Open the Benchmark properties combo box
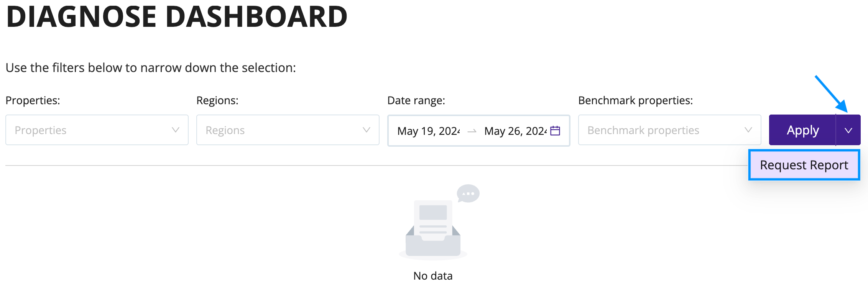Image resolution: width=868 pixels, height=290 pixels. [x=670, y=130]
